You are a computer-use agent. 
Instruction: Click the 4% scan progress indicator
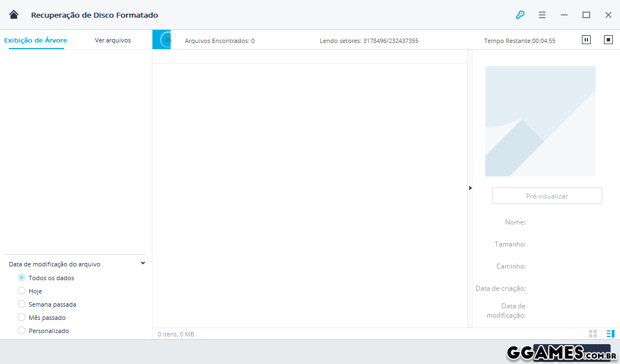point(167,40)
